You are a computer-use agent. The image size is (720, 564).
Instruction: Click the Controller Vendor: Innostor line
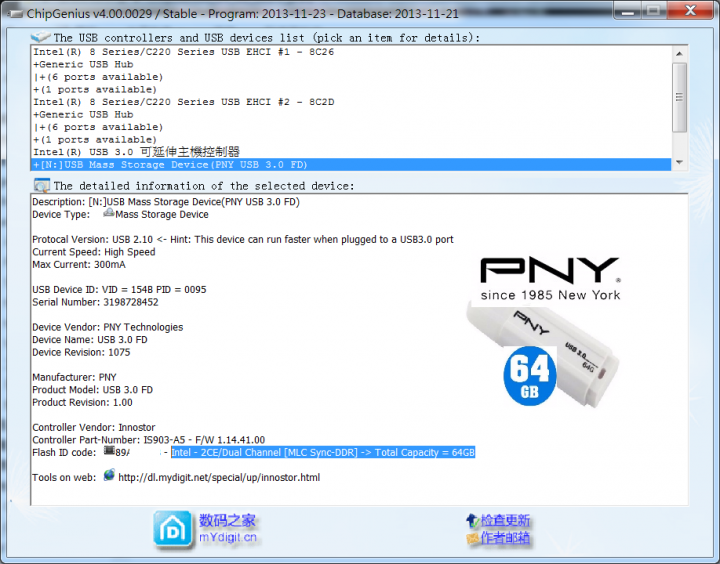(94, 428)
